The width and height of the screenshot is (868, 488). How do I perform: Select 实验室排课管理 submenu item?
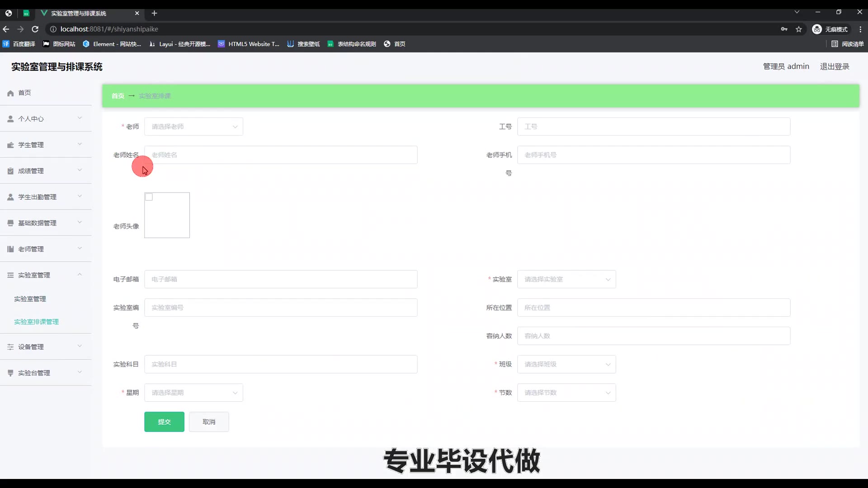pyautogui.click(x=36, y=322)
